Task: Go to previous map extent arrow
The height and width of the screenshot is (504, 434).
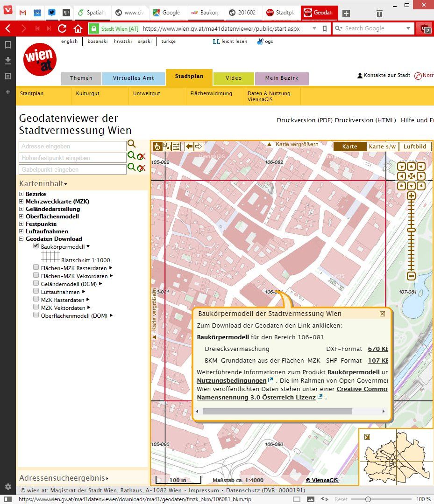Action: pos(189,147)
